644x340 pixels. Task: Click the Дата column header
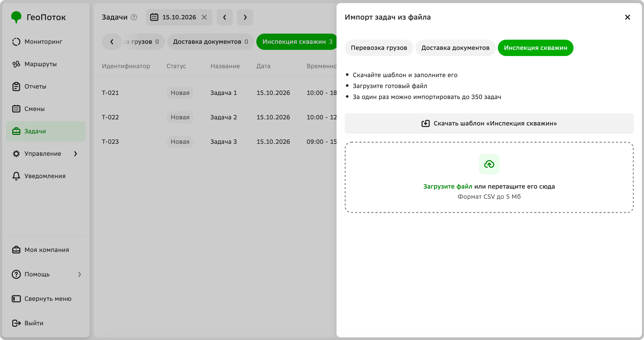[263, 66]
